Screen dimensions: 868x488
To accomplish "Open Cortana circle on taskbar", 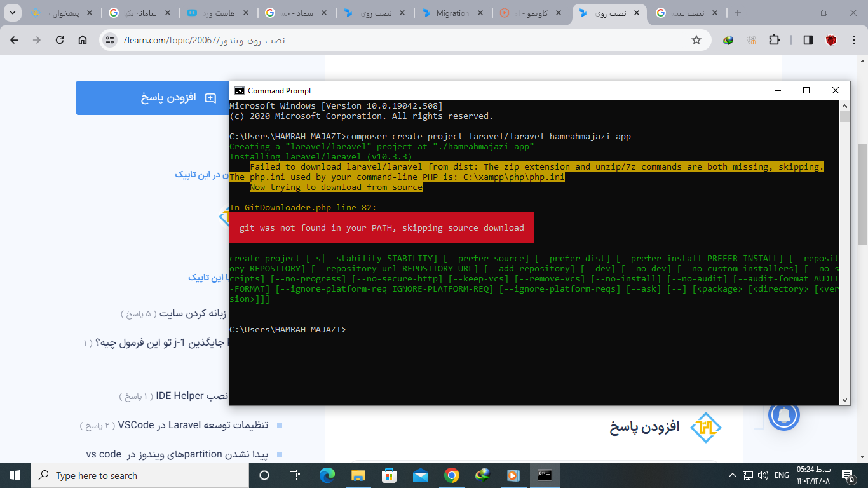I will coord(264,475).
